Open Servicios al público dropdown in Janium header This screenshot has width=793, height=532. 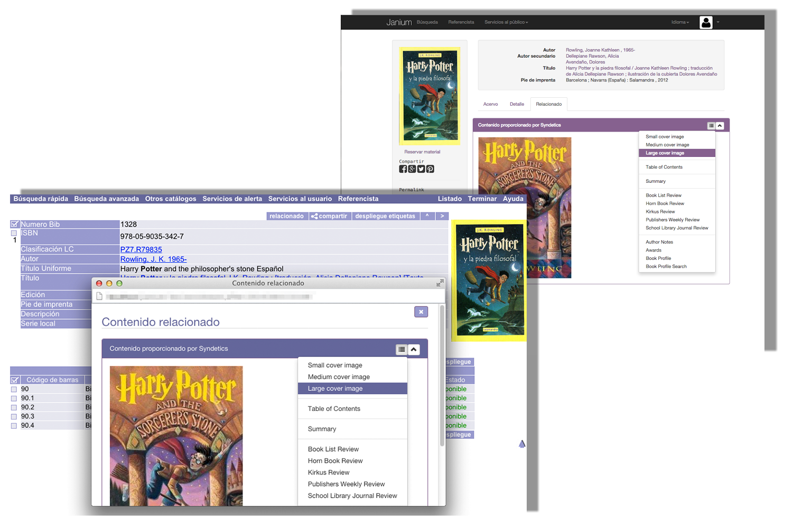pyautogui.click(x=506, y=22)
